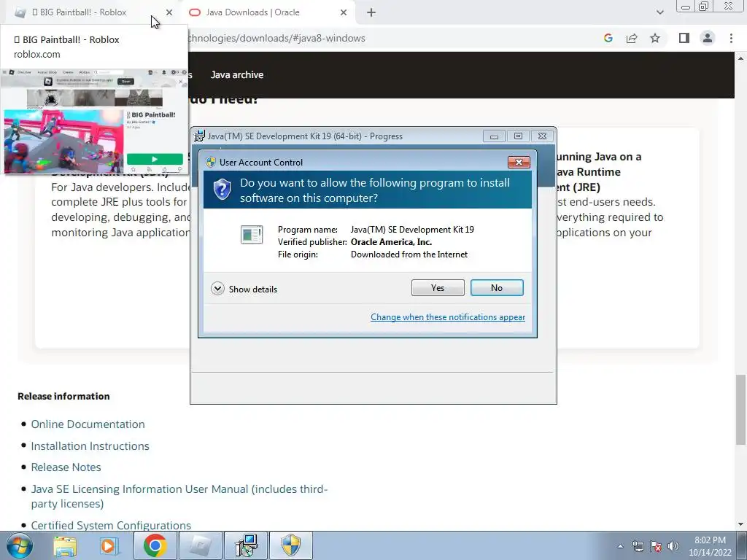The width and height of the screenshot is (747, 560).
Task: Click the scrollbar up arrow
Action: [x=740, y=58]
